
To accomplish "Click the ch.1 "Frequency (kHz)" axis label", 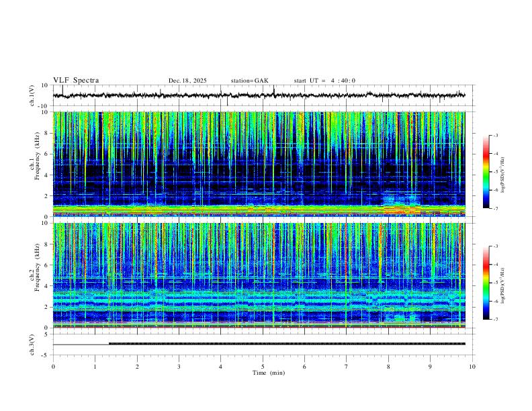I will tap(38, 156).
